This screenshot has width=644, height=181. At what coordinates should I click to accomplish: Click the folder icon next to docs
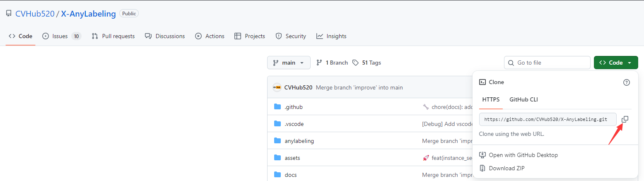(277, 175)
